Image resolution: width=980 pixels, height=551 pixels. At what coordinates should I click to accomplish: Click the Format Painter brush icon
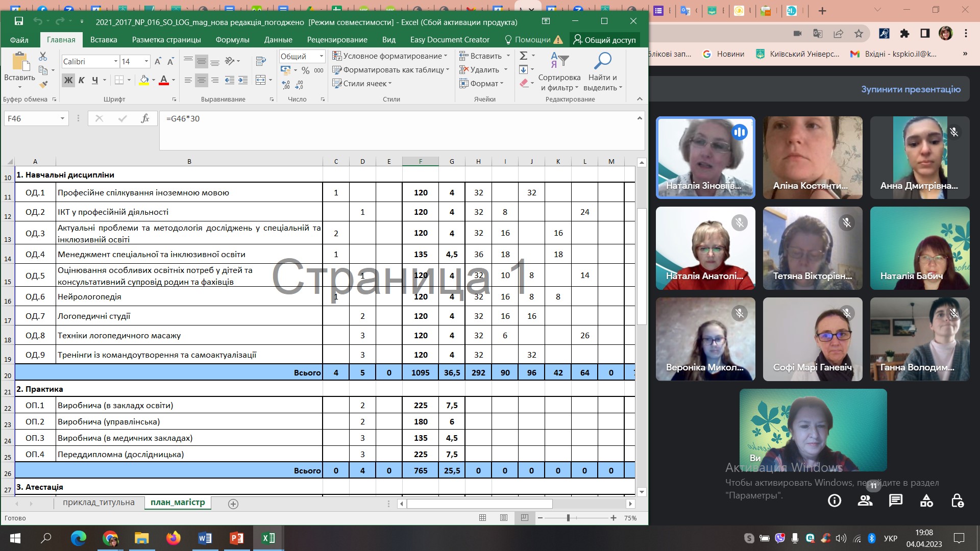click(44, 84)
